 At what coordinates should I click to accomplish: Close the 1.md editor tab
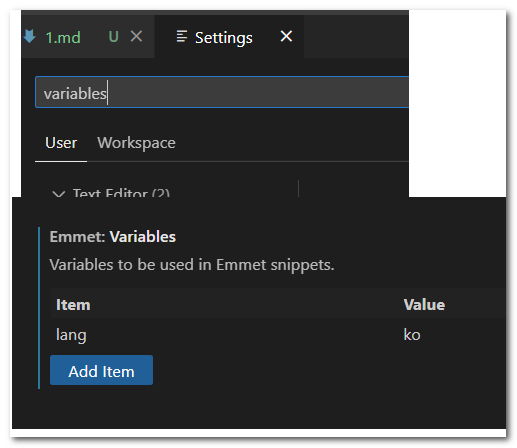(x=136, y=36)
